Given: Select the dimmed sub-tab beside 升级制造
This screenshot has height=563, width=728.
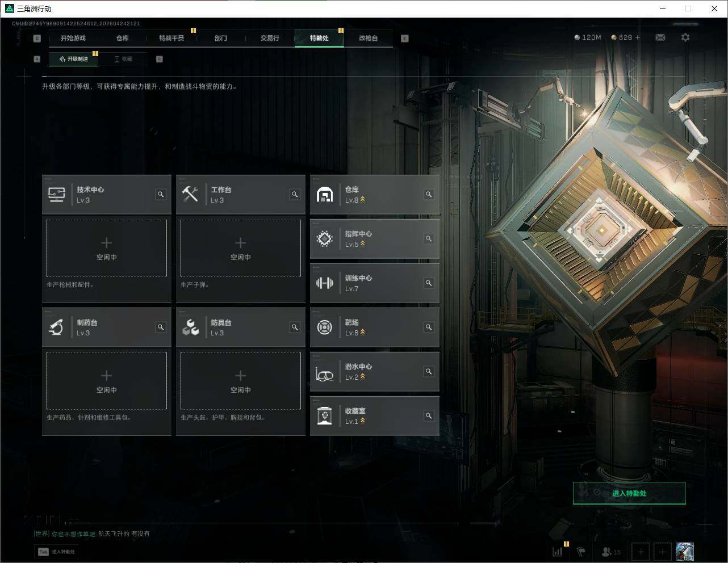Looking at the screenshot, I should (123, 59).
